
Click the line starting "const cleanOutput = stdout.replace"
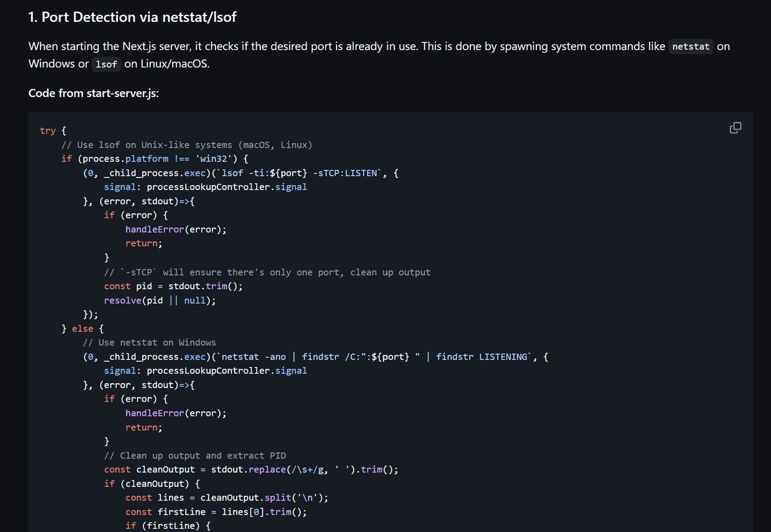click(x=251, y=470)
